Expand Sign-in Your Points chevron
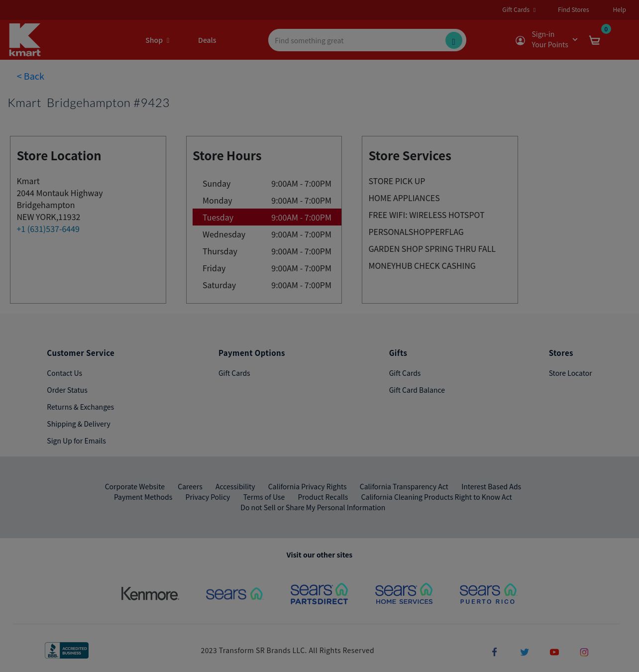639x672 pixels. pos(575,39)
